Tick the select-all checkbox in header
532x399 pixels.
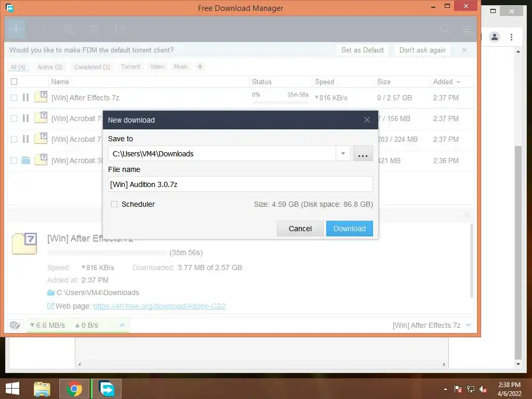pos(14,82)
